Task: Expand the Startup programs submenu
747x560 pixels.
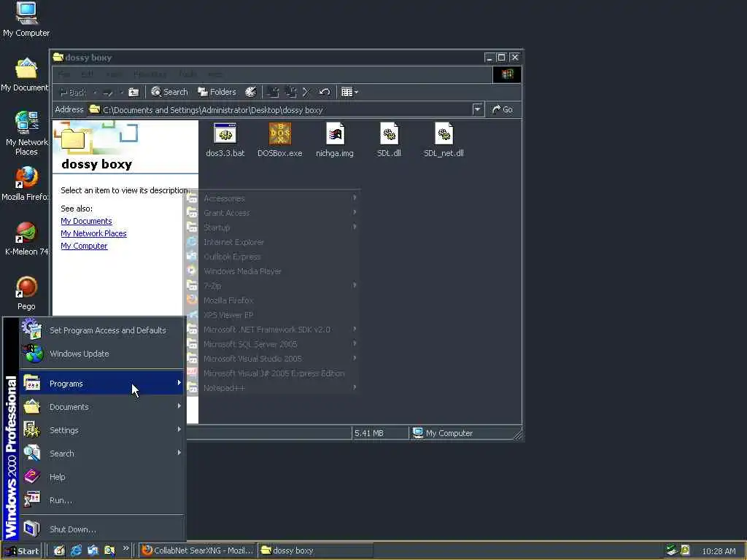Action: [x=271, y=227]
